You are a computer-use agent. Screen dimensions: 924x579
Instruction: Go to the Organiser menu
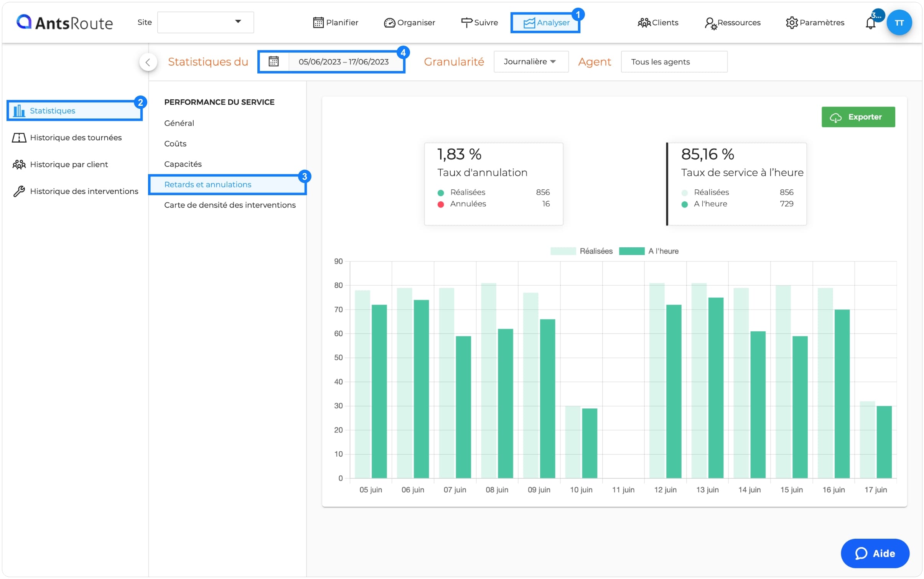(x=409, y=23)
